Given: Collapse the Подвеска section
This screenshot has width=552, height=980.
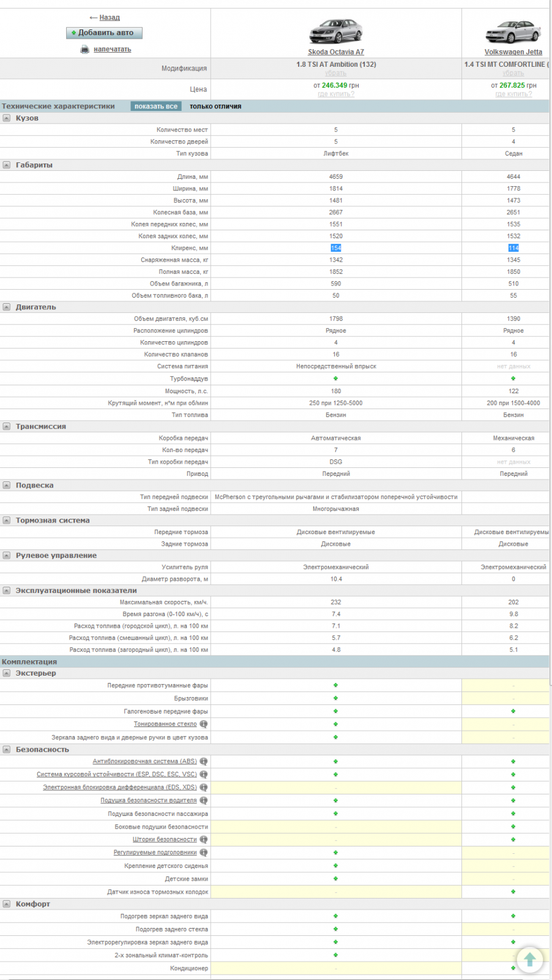Looking at the screenshot, I should pyautogui.click(x=6, y=485).
